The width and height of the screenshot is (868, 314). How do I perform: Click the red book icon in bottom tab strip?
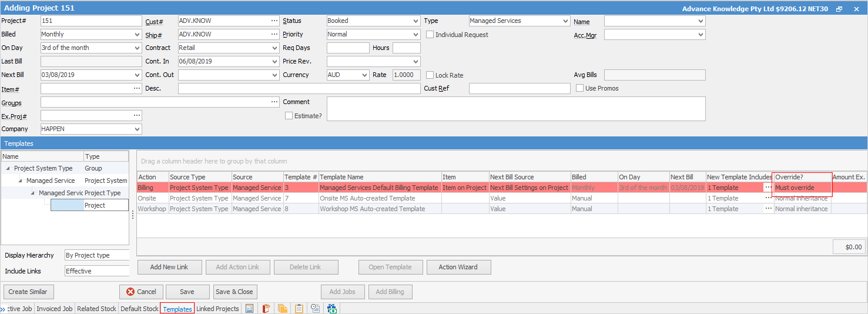(266, 309)
